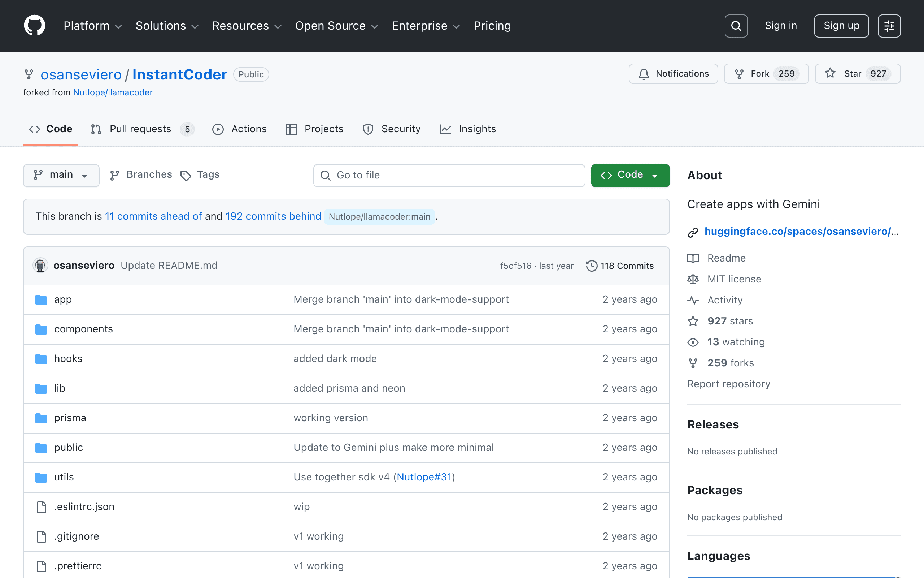Click the .gitignore file icon
924x578 pixels.
coord(41,537)
